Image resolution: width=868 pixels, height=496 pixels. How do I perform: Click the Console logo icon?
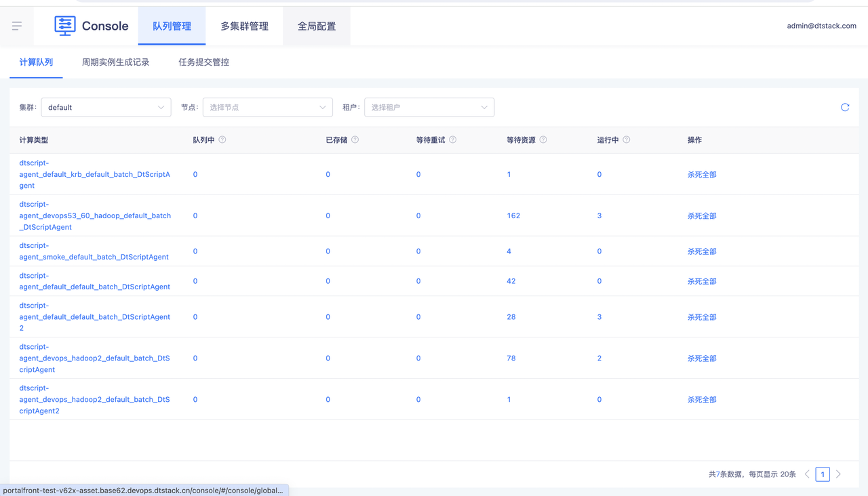(65, 26)
